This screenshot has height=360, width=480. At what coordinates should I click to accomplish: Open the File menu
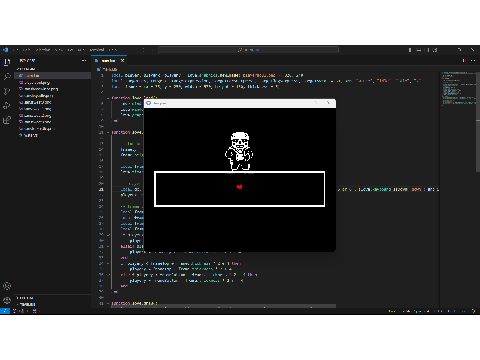pyautogui.click(x=16, y=50)
